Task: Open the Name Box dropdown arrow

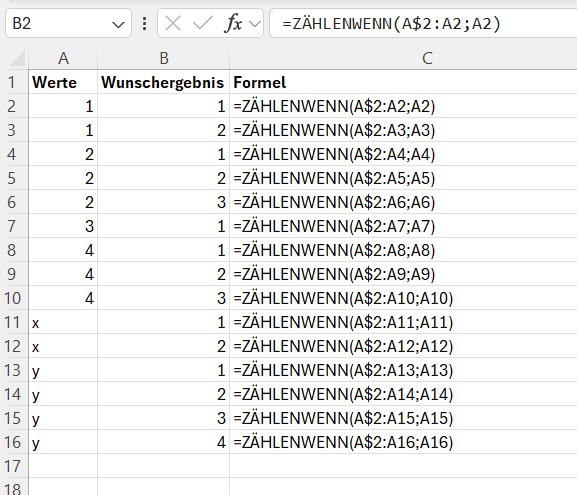Action: (118, 25)
